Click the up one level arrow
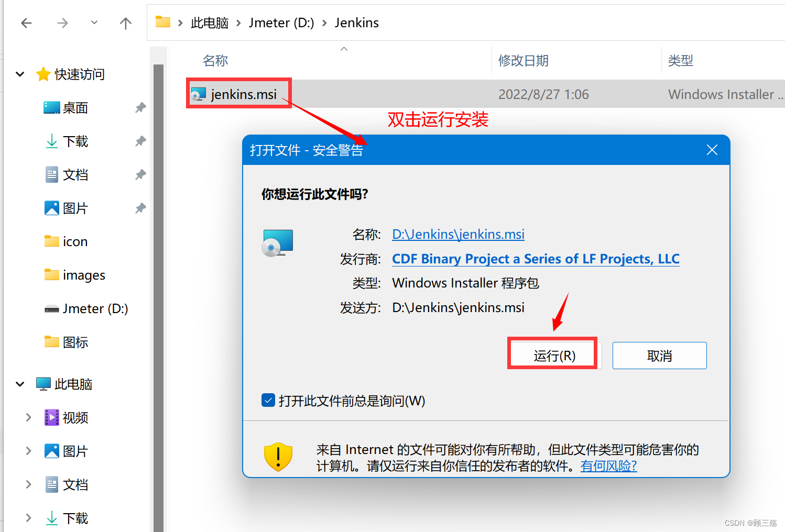 (126, 23)
